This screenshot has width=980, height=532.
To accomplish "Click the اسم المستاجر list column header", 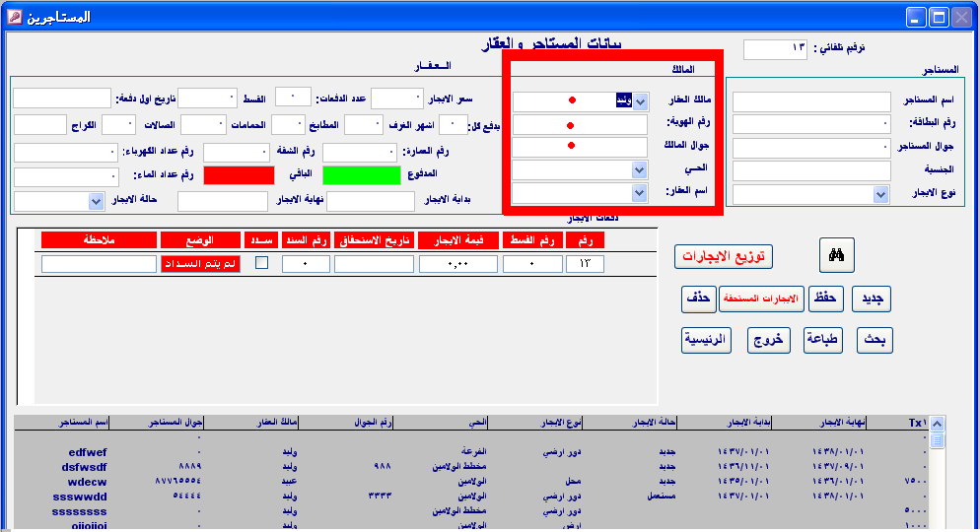I will click(x=62, y=423).
